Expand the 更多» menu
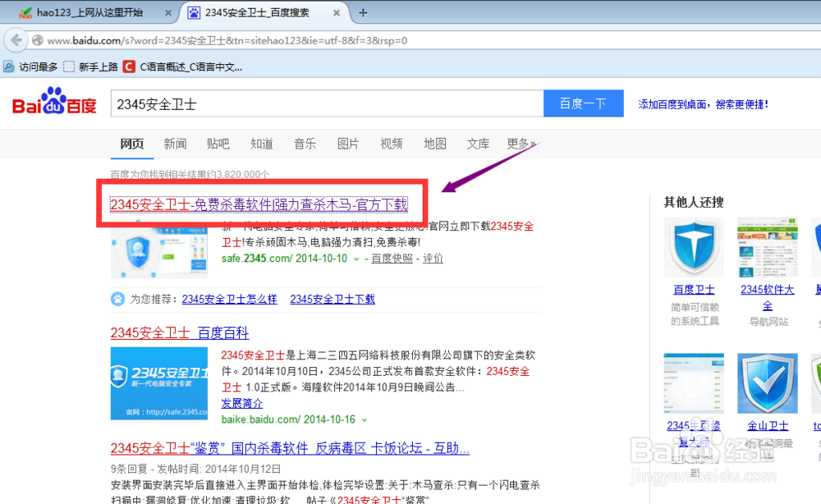 tap(521, 144)
